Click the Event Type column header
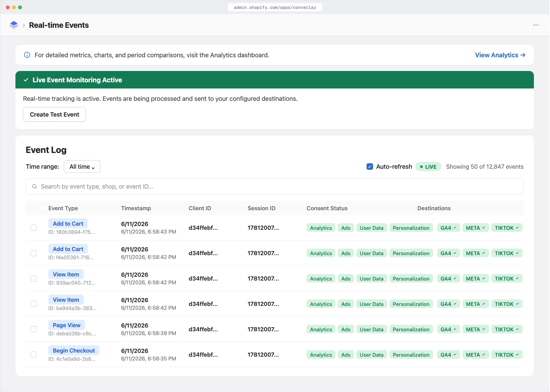This screenshot has width=550, height=392. [63, 208]
